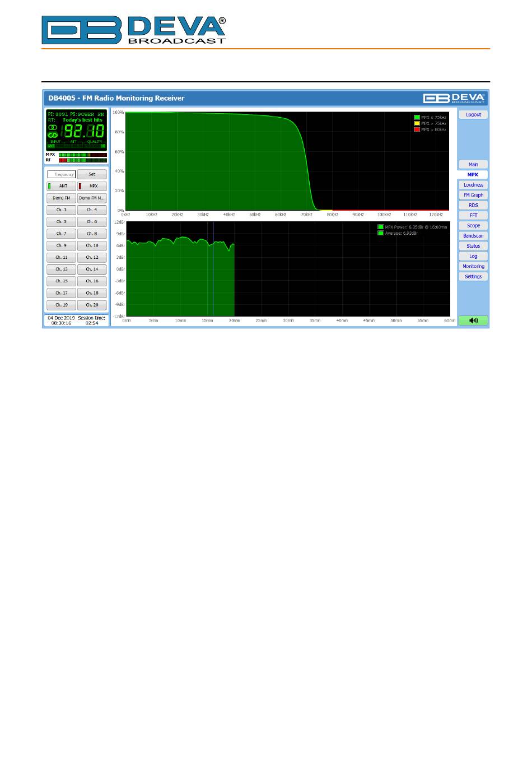Open the Main tab
This screenshot has width=532, height=762.
(x=473, y=164)
